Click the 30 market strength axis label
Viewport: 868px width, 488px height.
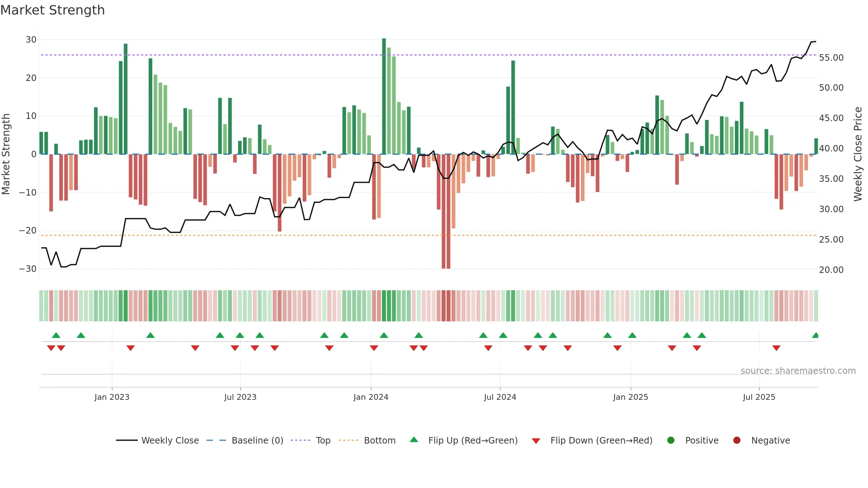pos(31,39)
